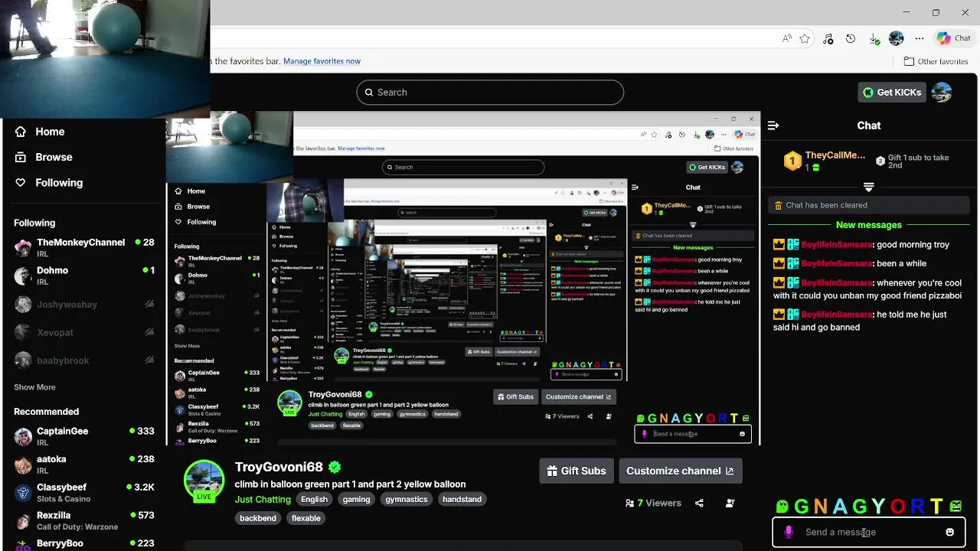
Task: Add this page to favorites with the star icon
Action: [x=805, y=38]
